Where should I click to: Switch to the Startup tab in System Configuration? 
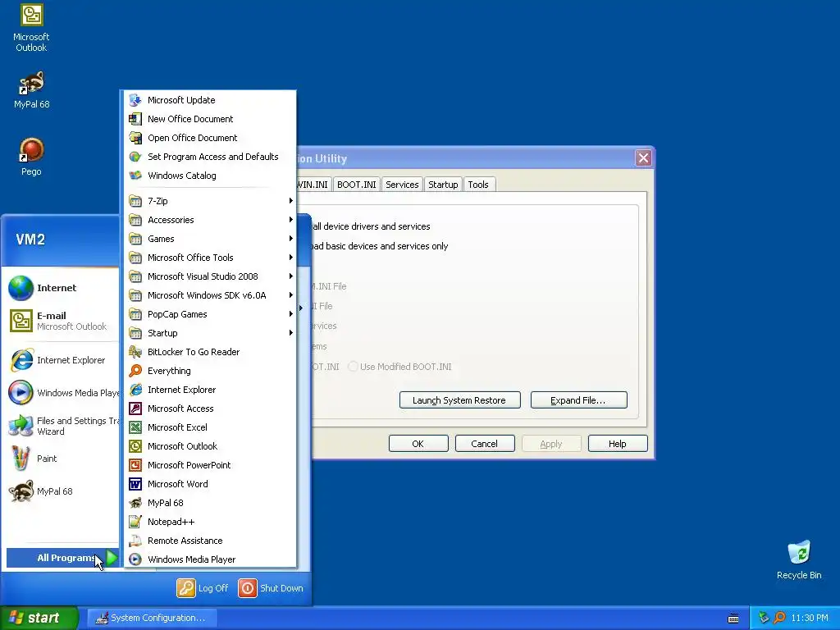443,185
